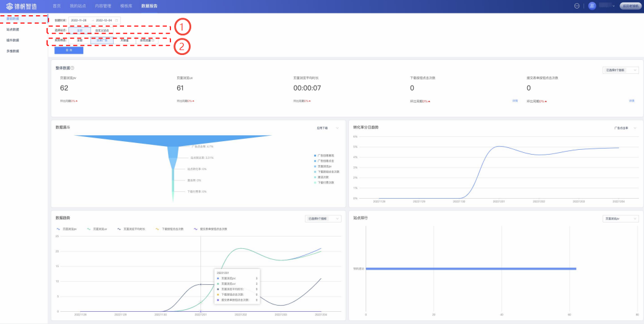Image resolution: width=644 pixels, height=324 pixels.
Task: Click top funnel segment in 数据漏斗
Action: 173,140
